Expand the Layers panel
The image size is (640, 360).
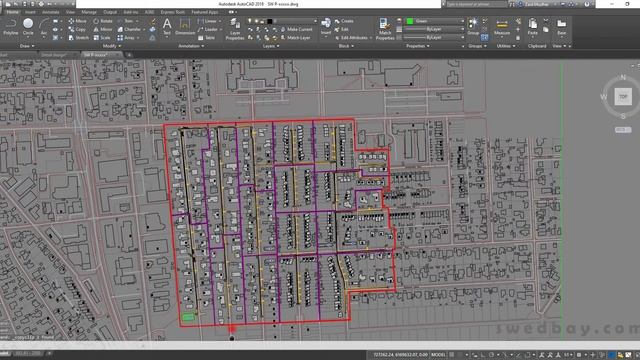271,46
